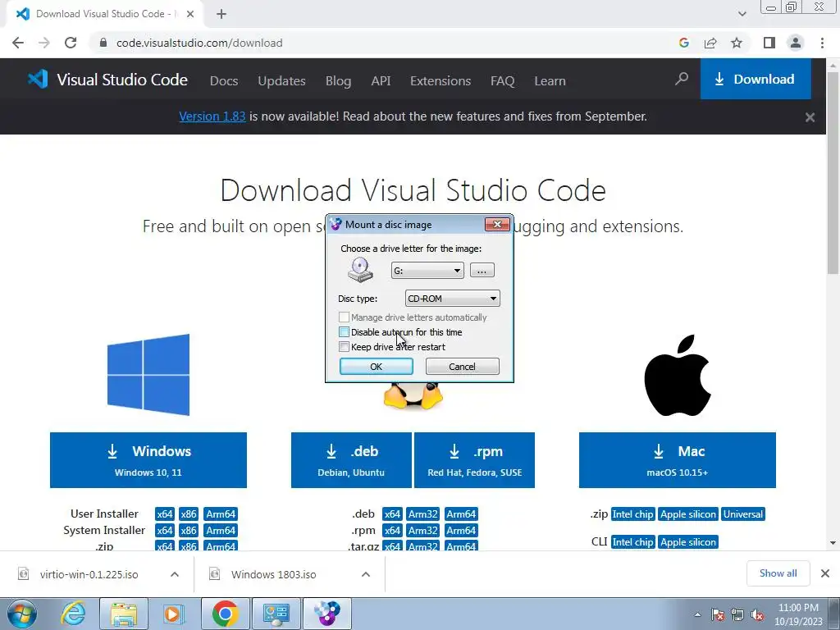Open Extensions in the navigation
Screen dimensions: 840x630
pos(441,81)
